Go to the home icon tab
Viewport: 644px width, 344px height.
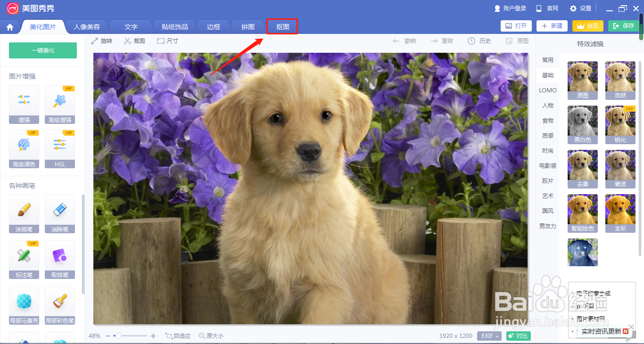(10, 27)
